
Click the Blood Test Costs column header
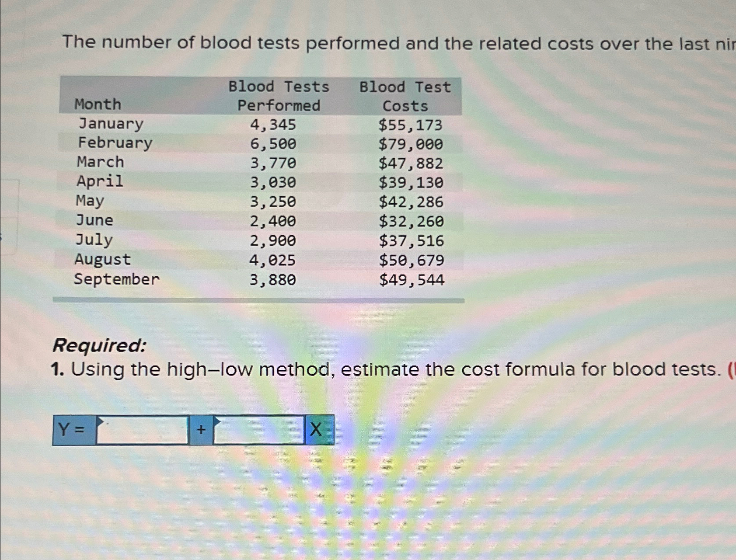click(404, 95)
